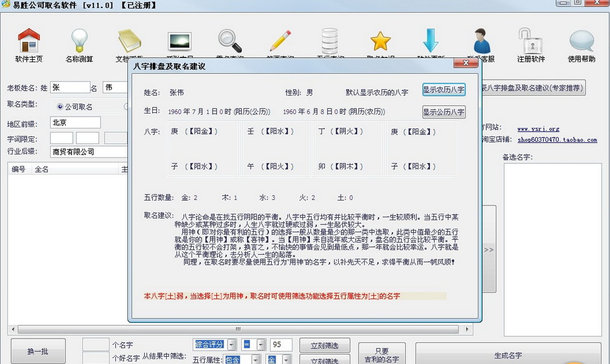Click the 名称测算 lightbulb icon
Viewport: 610px width, 364px height.
[x=79, y=41]
